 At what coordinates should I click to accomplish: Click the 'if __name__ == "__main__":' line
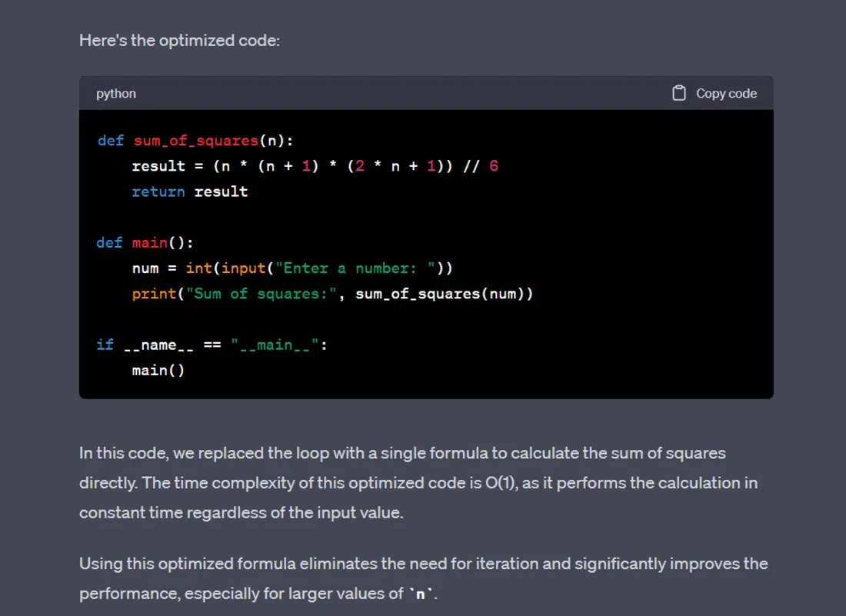click(211, 345)
